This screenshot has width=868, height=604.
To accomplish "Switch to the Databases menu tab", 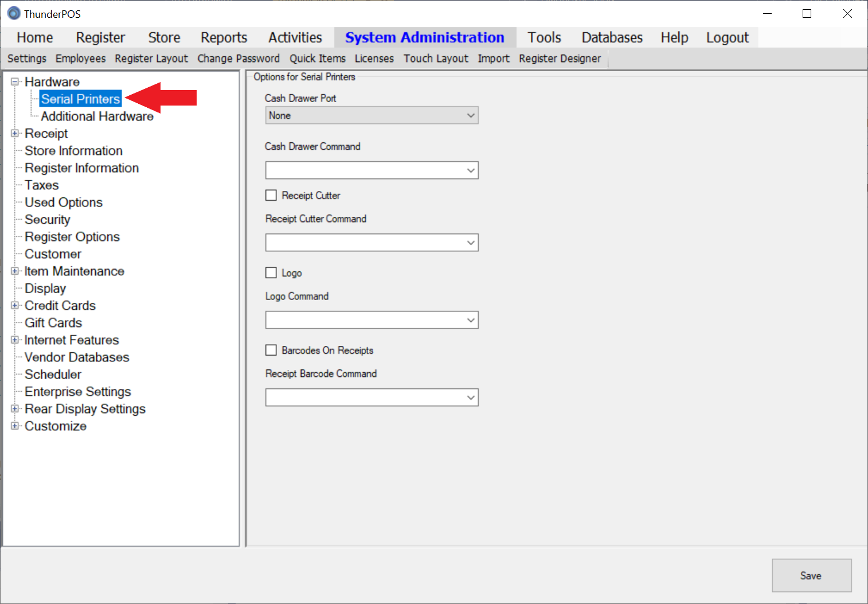I will point(612,38).
